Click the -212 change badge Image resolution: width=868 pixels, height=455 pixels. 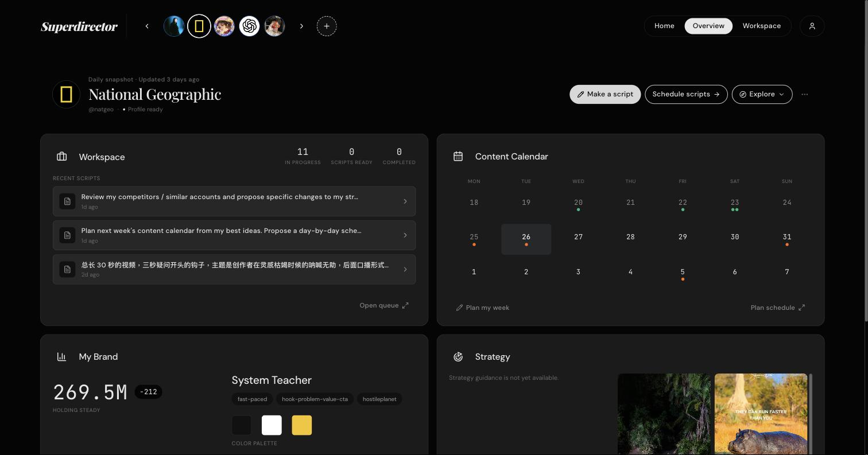148,392
